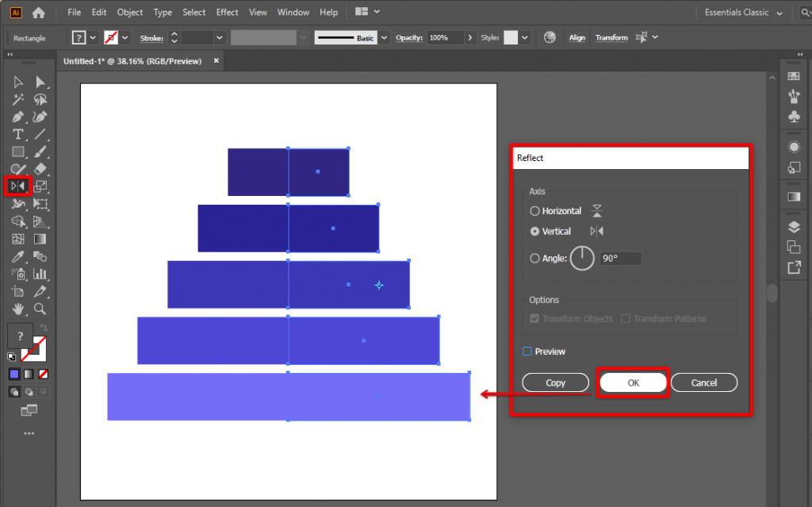Open the Layers panel icon
Screen dimensions: 812x507
coord(794,226)
